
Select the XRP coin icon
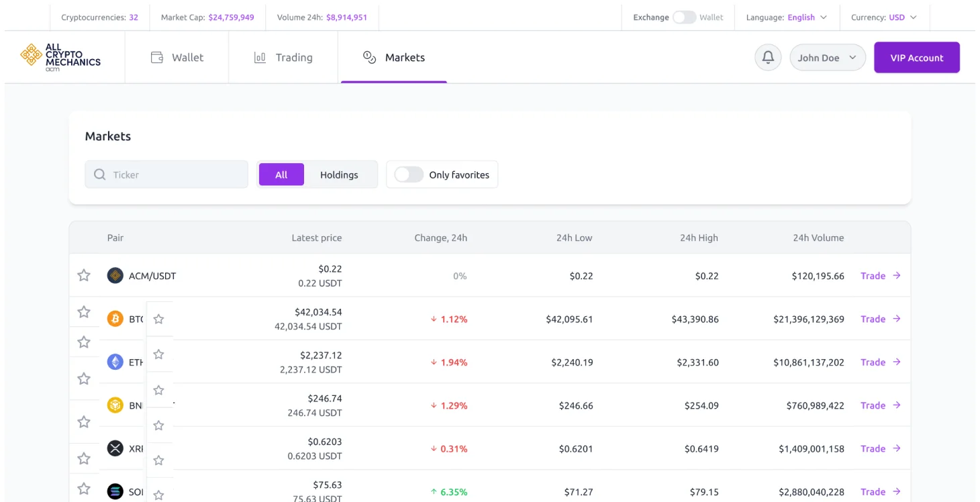tap(115, 448)
